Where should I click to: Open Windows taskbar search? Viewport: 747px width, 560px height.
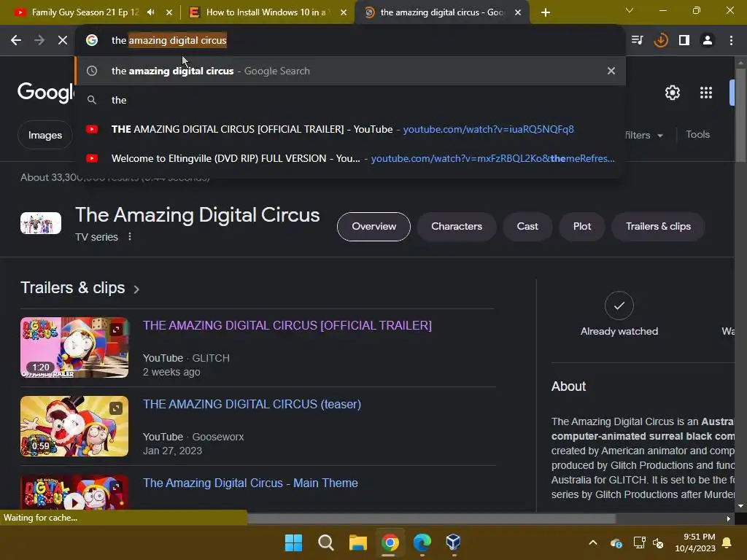pyautogui.click(x=326, y=542)
